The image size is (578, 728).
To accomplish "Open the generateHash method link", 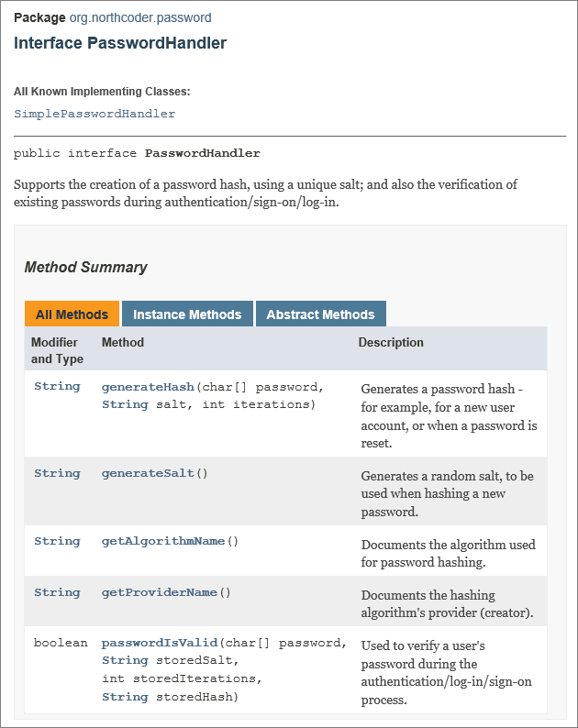I will click(148, 387).
